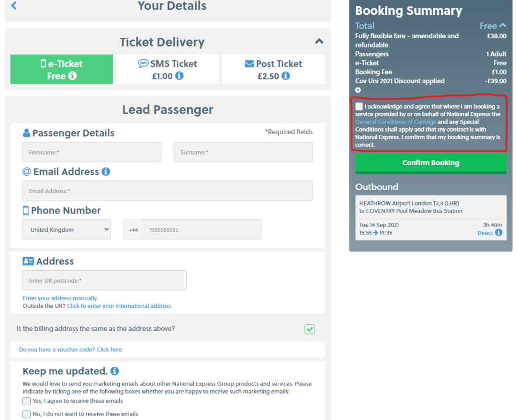Toggle billing address same as above
This screenshot has width=517, height=420.
click(x=310, y=329)
